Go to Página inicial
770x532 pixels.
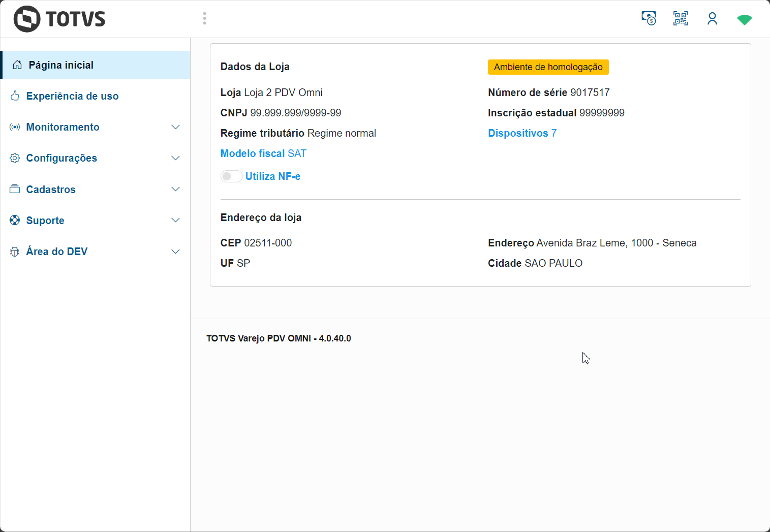(x=61, y=65)
